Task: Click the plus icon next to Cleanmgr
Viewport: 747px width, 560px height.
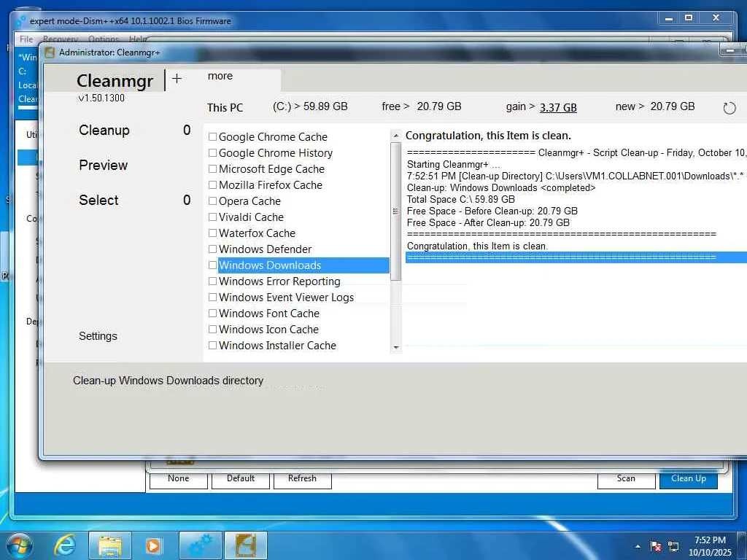Action: pos(177,79)
